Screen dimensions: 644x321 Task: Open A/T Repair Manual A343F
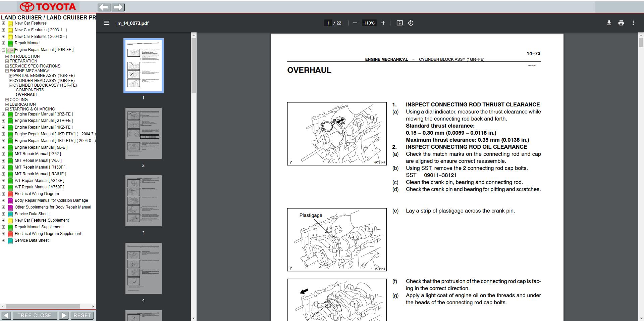click(39, 181)
